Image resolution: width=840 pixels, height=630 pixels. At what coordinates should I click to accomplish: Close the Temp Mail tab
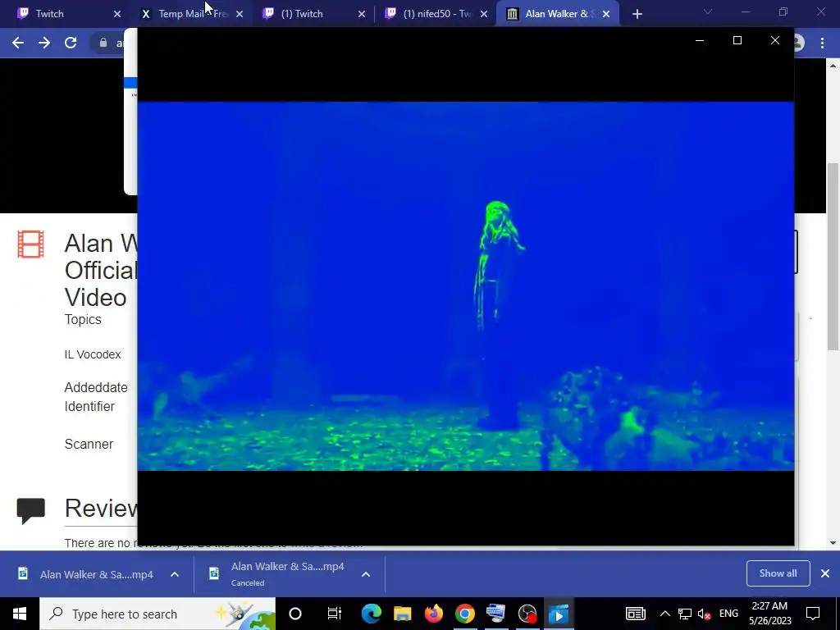click(x=240, y=14)
